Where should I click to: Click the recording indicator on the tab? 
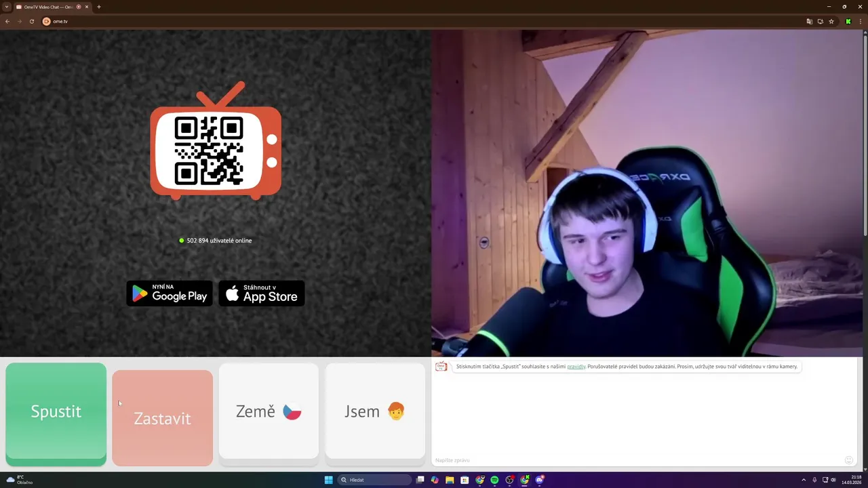tap(79, 7)
